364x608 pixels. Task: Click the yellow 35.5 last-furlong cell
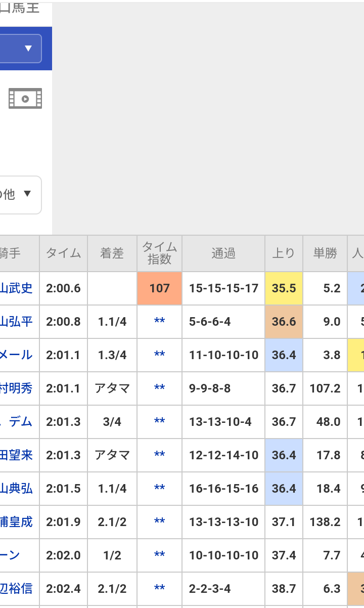tap(284, 288)
